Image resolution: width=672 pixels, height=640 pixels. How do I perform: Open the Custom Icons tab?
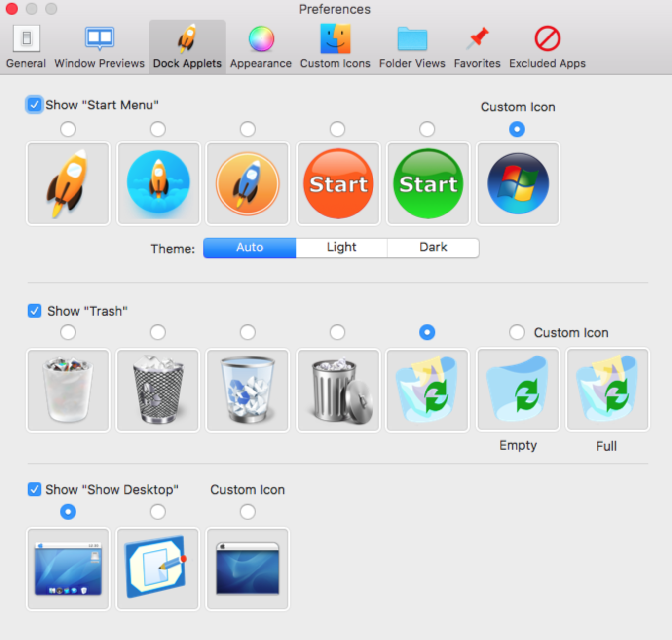point(335,47)
